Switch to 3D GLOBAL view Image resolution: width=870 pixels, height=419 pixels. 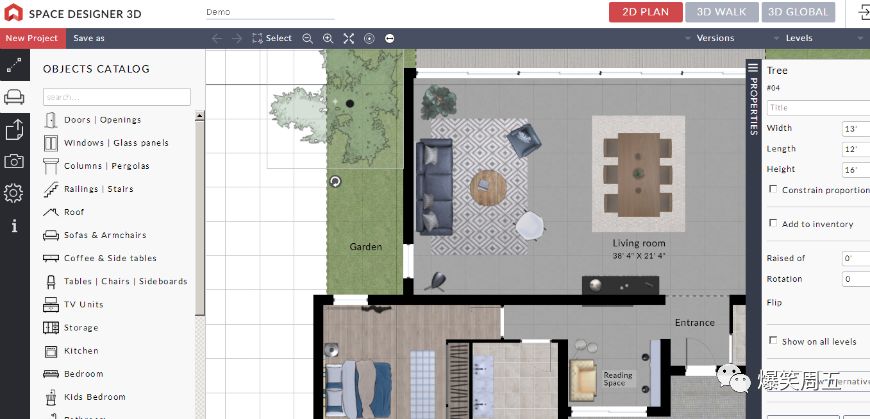[x=798, y=12]
